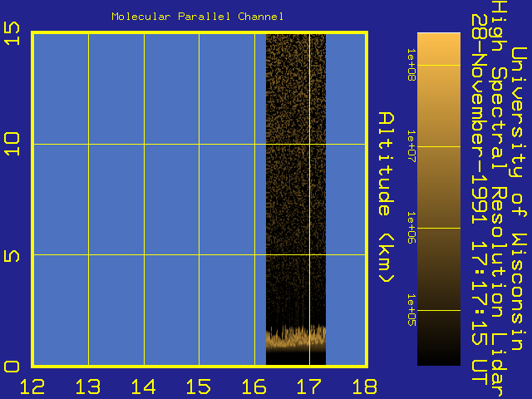Click the altitude tick label '15' on left axis
The width and height of the screenshot is (532, 399).
[x=12, y=33]
